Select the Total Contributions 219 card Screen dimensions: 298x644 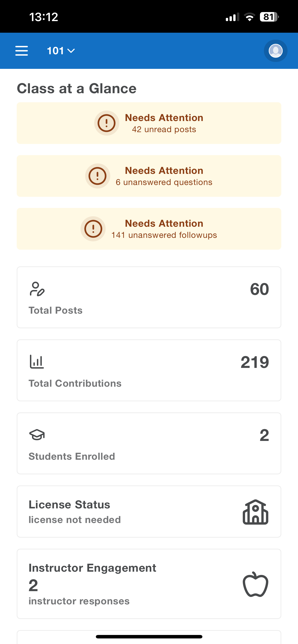(x=149, y=370)
